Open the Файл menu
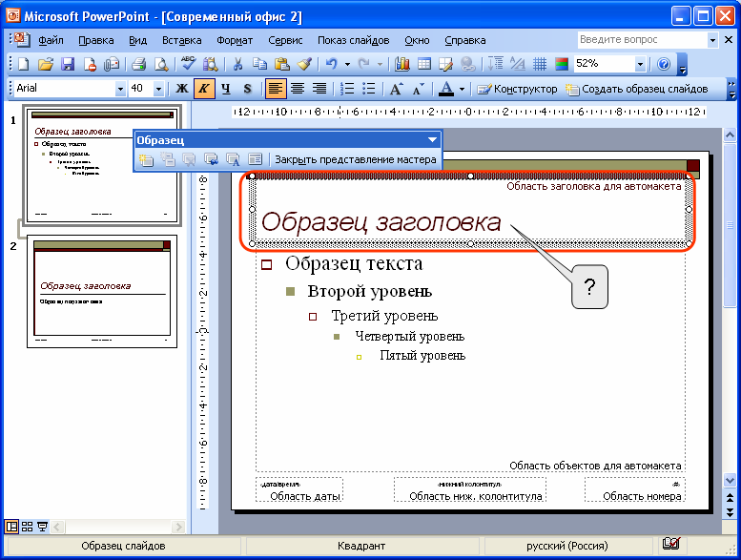The height and width of the screenshot is (560, 741). [x=51, y=41]
